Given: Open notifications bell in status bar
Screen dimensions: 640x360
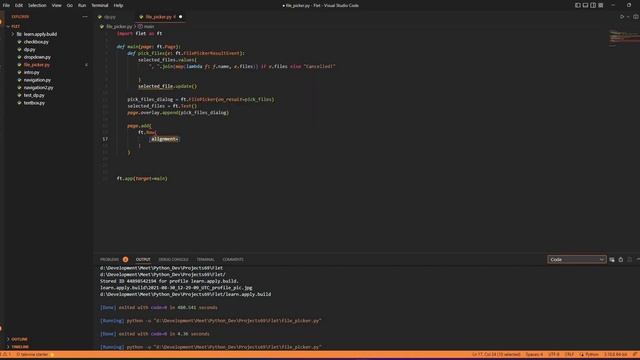Looking at the screenshot, I should pyautogui.click(x=635, y=355).
